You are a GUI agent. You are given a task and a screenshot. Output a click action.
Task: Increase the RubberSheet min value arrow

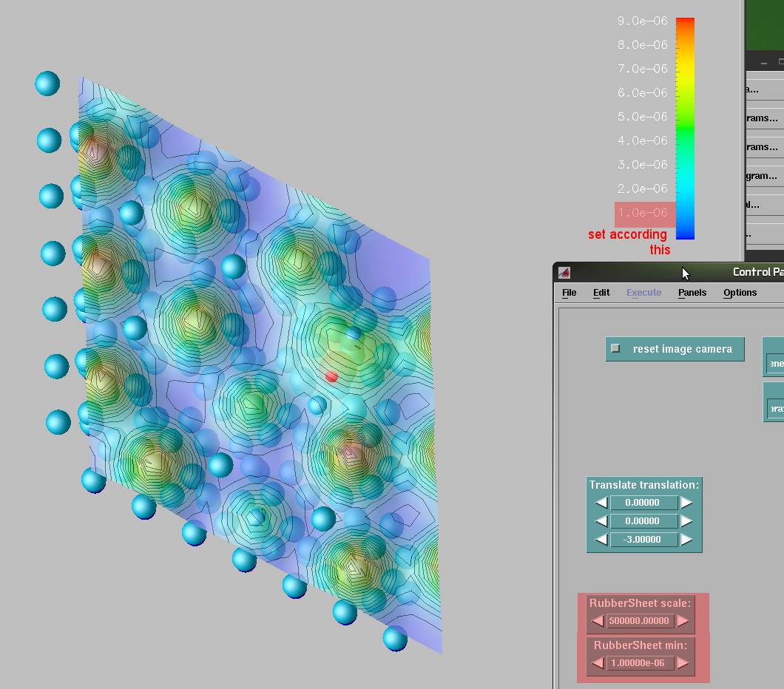click(x=683, y=663)
